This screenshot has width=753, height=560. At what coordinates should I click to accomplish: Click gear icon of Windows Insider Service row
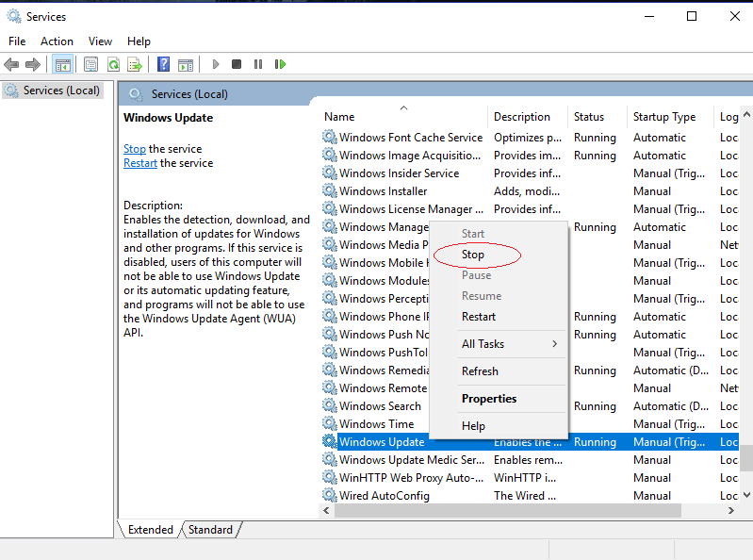(x=330, y=173)
